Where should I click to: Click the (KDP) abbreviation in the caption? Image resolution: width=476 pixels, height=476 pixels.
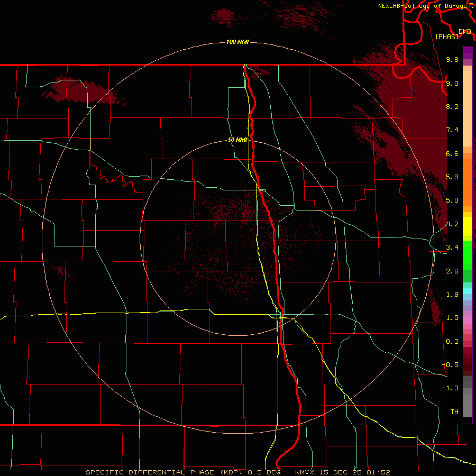click(x=231, y=472)
